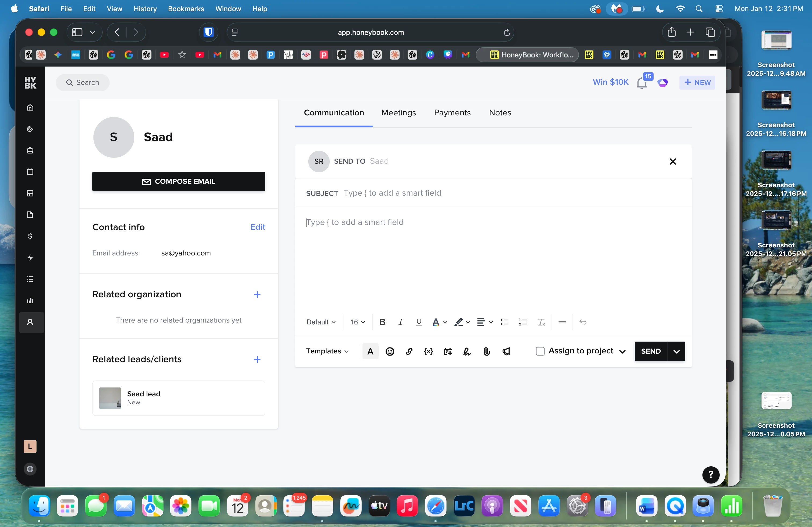Insert a smart field via the braces icon
The height and width of the screenshot is (527, 812).
point(428,351)
